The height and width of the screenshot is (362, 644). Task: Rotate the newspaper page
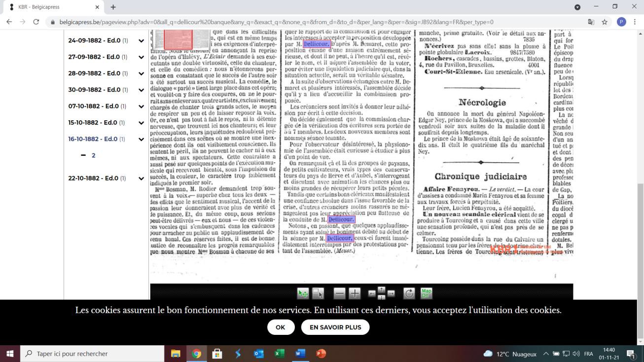(409, 293)
